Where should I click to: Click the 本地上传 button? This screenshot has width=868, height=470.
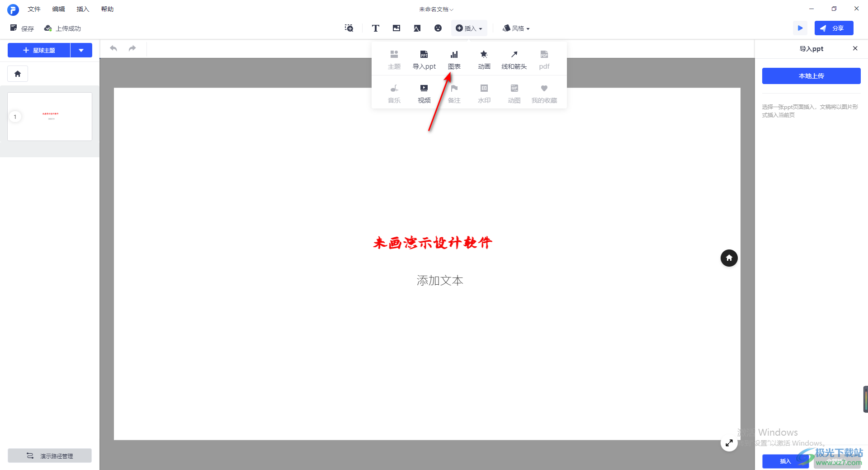click(x=811, y=76)
